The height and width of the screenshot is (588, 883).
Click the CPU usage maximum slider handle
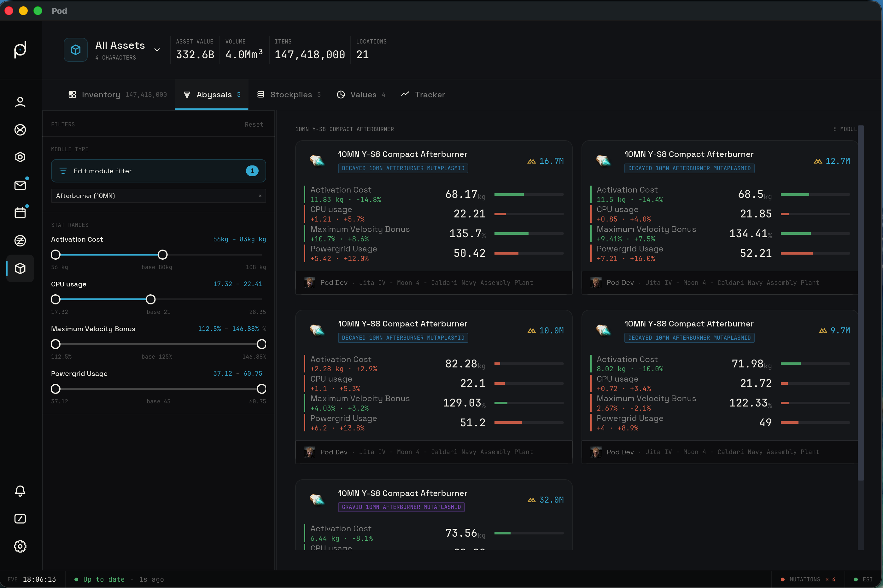(150, 300)
